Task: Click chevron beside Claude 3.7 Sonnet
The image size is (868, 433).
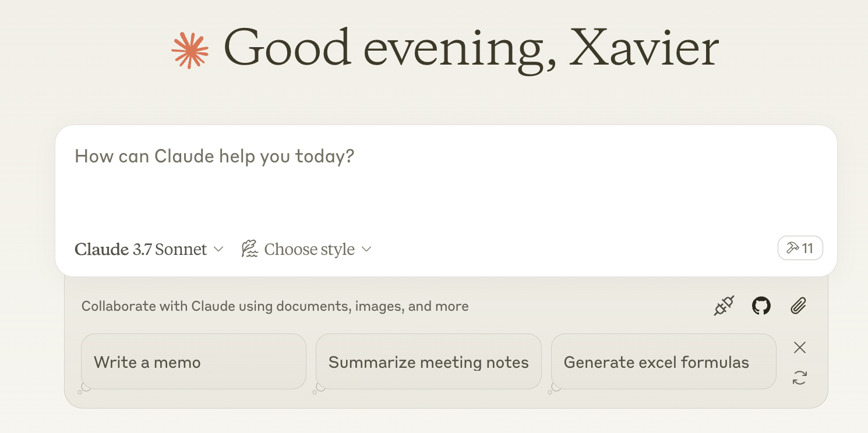Action: coord(218,249)
